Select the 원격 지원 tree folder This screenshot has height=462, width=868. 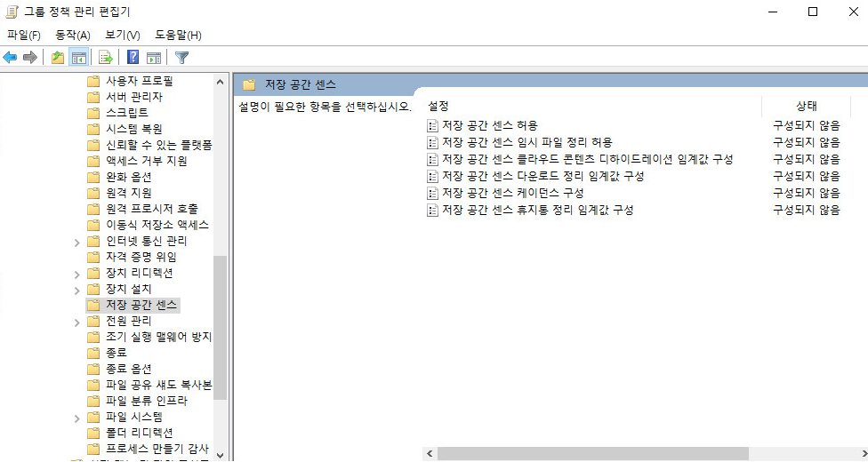tap(128, 193)
